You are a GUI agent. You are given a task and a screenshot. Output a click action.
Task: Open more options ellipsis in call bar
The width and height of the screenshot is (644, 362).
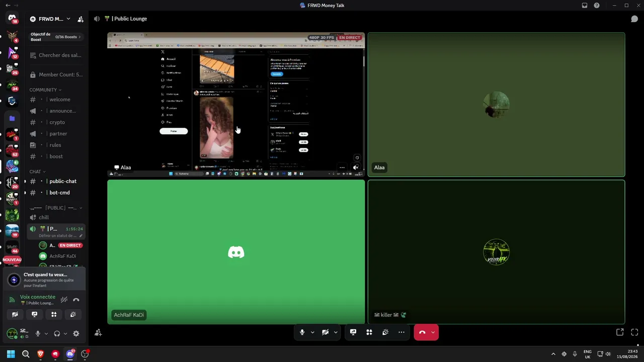coord(401,332)
